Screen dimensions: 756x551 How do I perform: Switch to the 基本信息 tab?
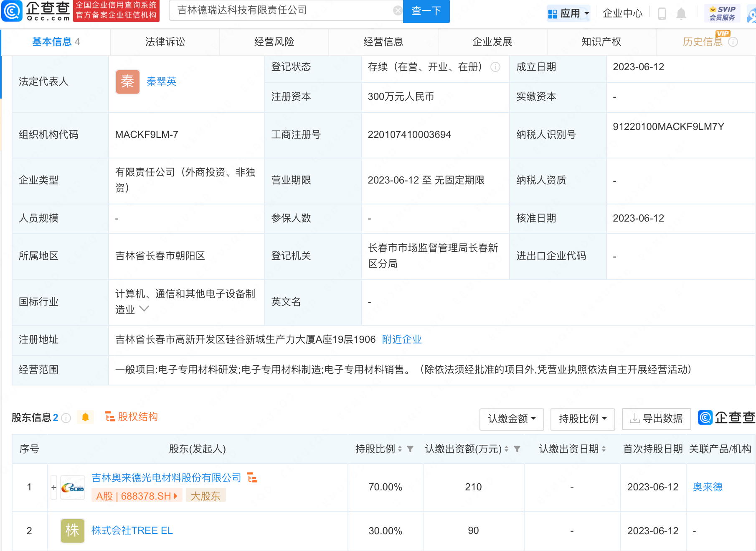click(56, 42)
